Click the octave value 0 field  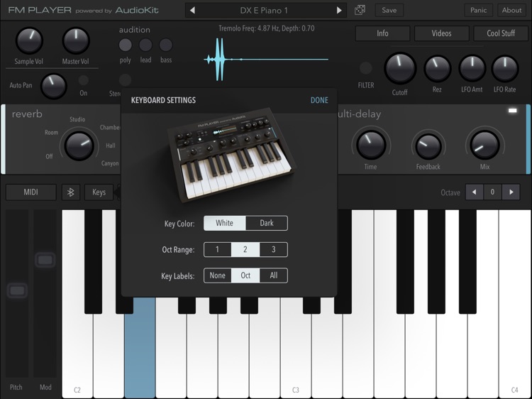[492, 192]
